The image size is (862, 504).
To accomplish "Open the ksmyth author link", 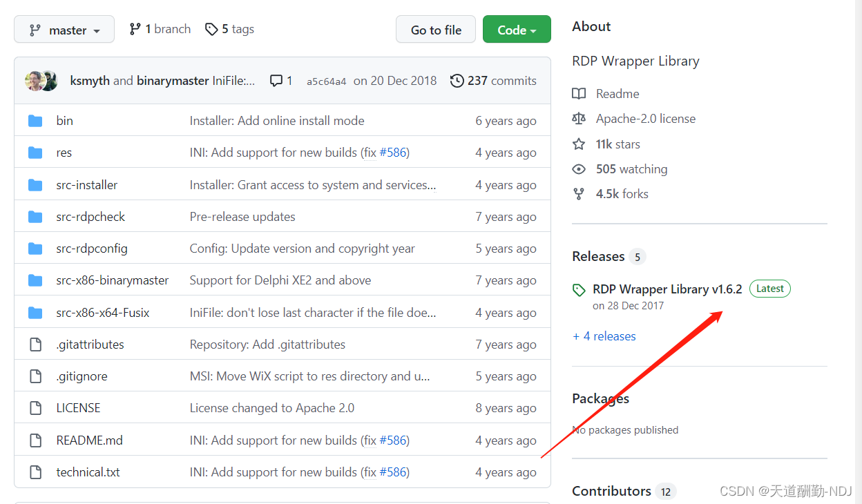I will pos(90,81).
